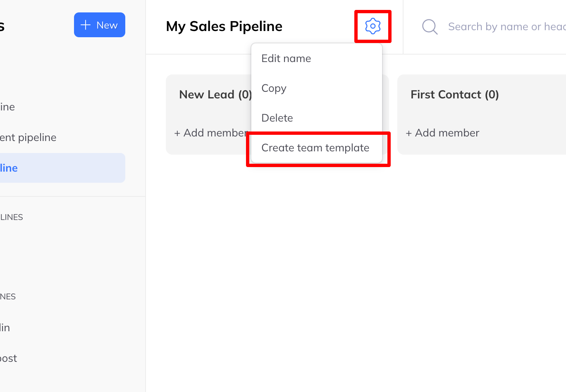Open the pipeline settings gear icon
Screen dimensions: 566x392
coord(373,26)
